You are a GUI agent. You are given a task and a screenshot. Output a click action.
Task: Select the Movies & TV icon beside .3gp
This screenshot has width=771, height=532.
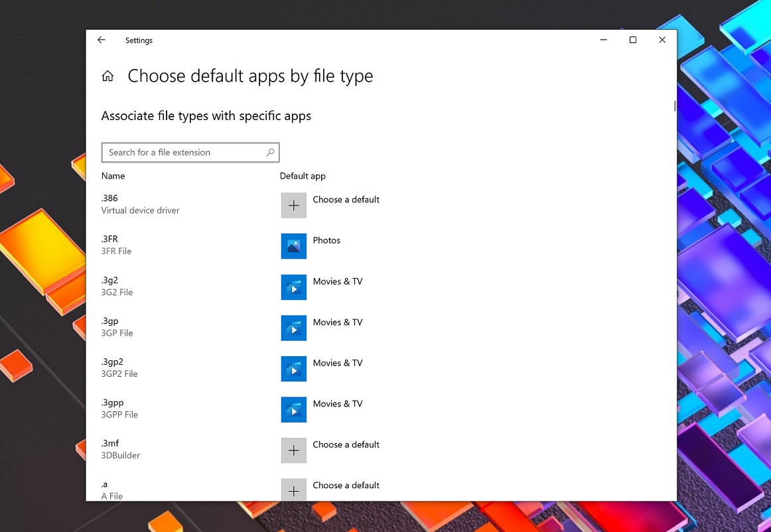pos(293,328)
